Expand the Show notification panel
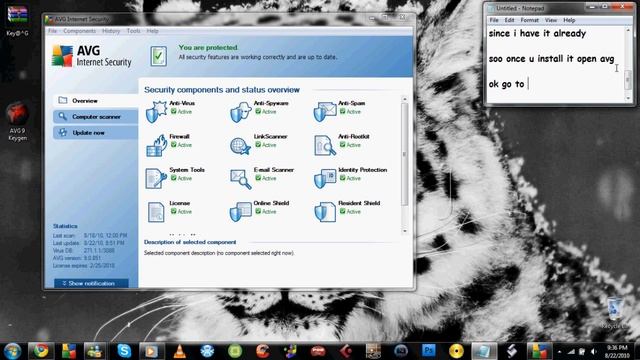Viewport: 640px width, 360px height. (91, 283)
